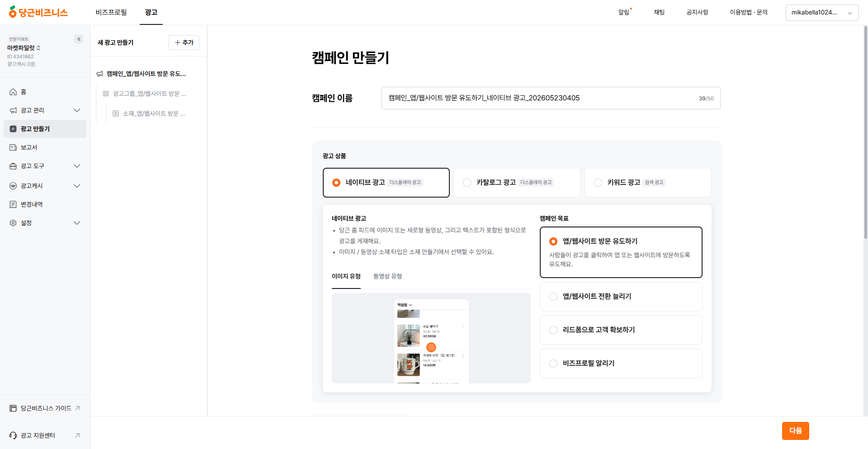Expand the 설정 submenu chevron
This screenshot has width=868, height=449.
pos(77,223)
